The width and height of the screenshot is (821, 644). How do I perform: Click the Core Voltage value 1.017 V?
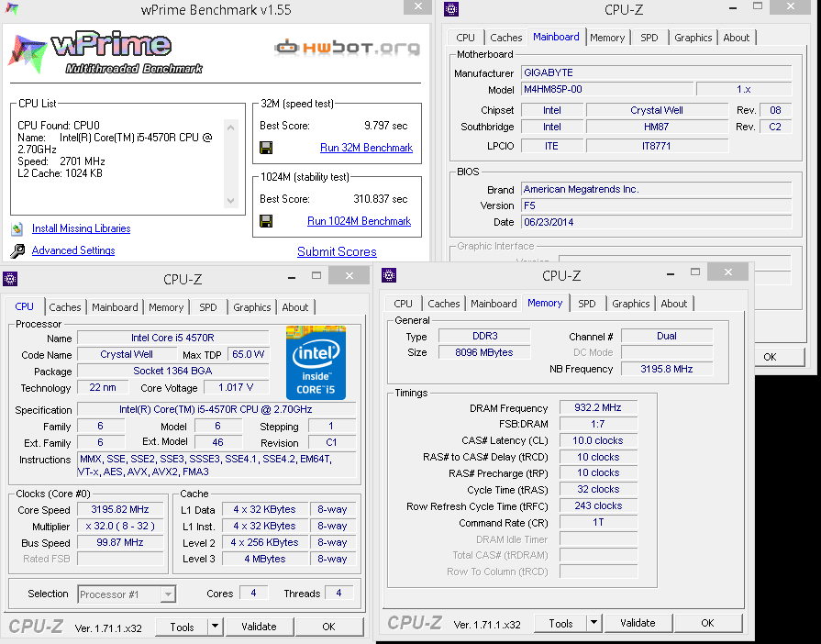236,387
